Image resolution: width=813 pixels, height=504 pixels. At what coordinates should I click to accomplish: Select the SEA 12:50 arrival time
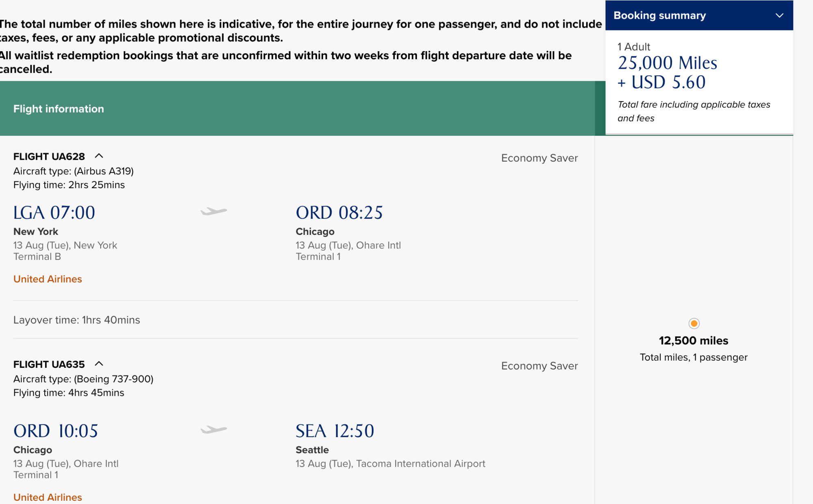(335, 431)
